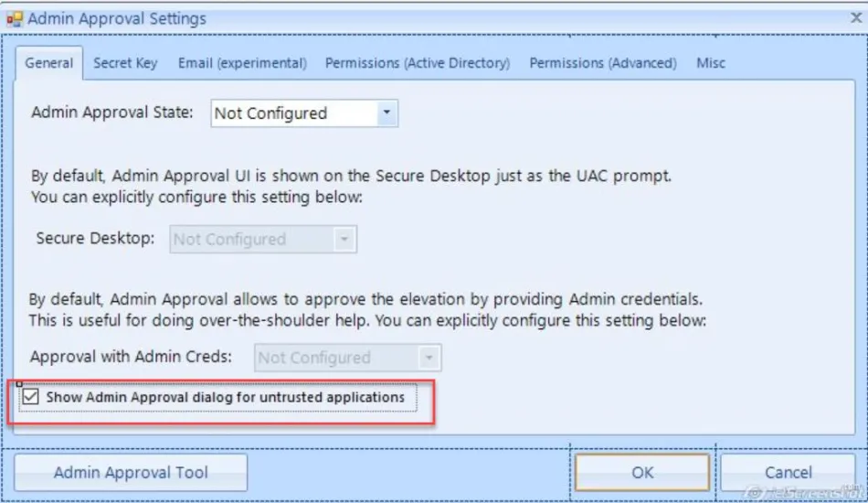Launch the Admin Approval Tool button
The image size is (868, 503).
tap(131, 473)
